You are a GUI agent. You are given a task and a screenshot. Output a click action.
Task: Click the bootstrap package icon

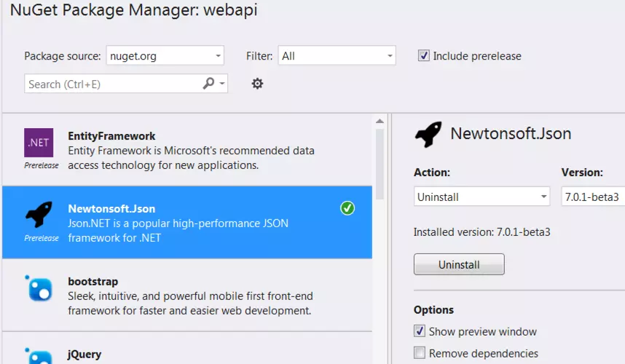[x=39, y=288]
